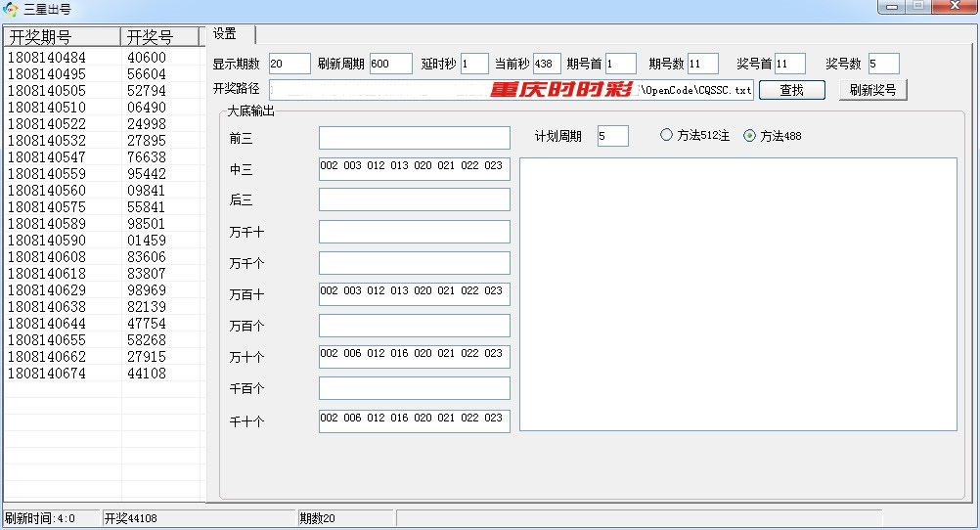Click the 中三 output text box

point(414,169)
